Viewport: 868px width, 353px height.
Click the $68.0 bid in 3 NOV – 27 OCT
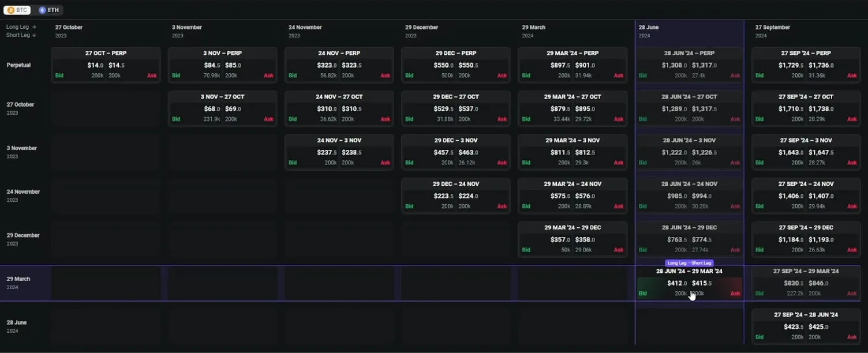tap(212, 109)
